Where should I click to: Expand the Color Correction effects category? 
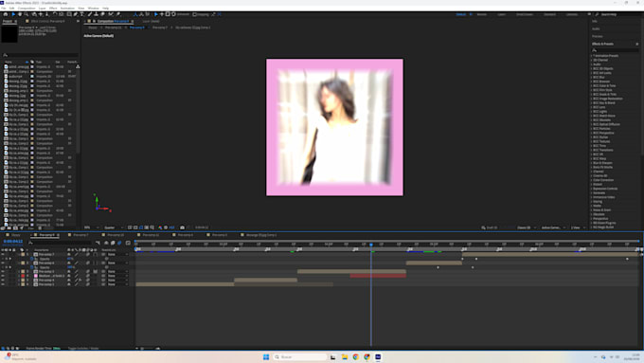(591, 180)
